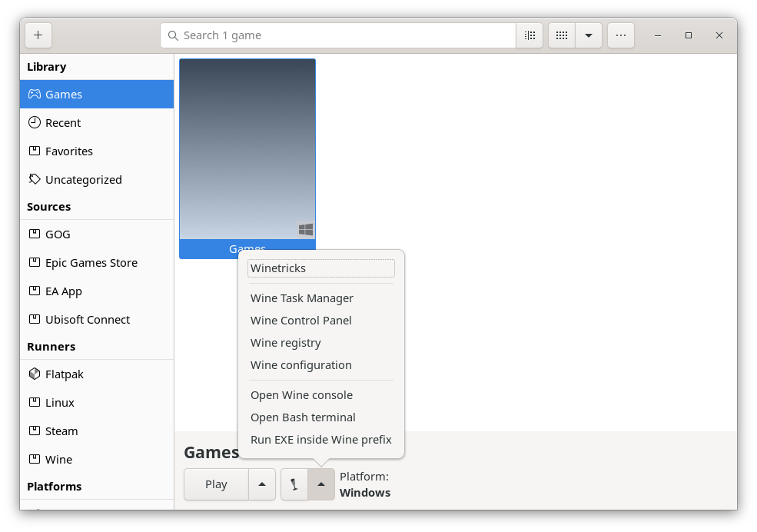The height and width of the screenshot is (532, 757).
Task: Toggle the side panel view icon
Action: coord(530,35)
